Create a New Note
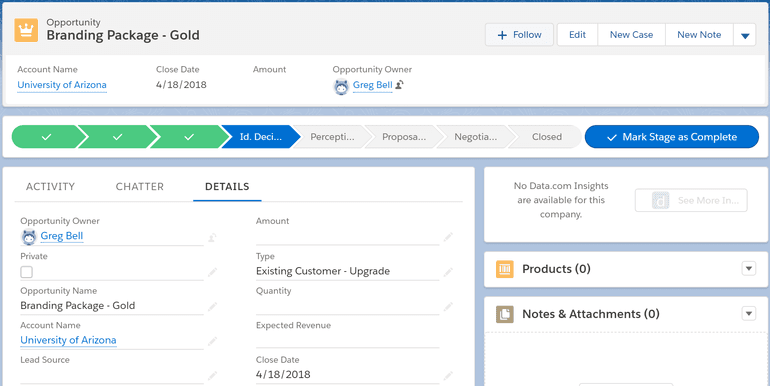This screenshot has width=770, height=386. pyautogui.click(x=699, y=35)
